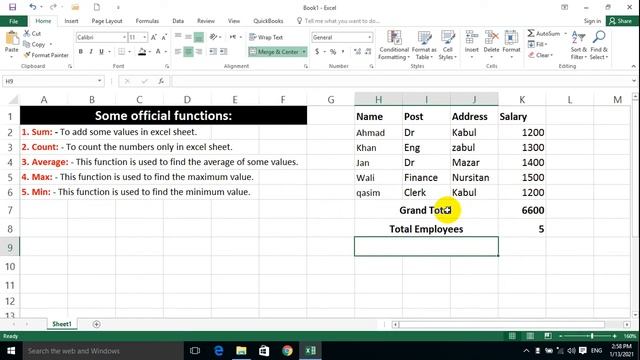Screen dimensions: 640x360
Task: Add a new sheet with plus button
Action: pos(96,324)
